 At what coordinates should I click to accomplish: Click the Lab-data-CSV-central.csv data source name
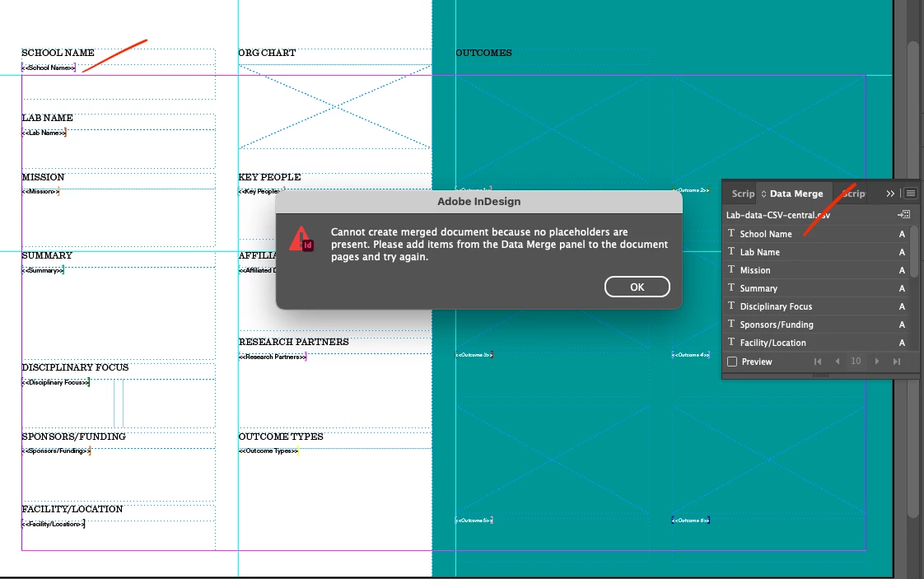[778, 215]
